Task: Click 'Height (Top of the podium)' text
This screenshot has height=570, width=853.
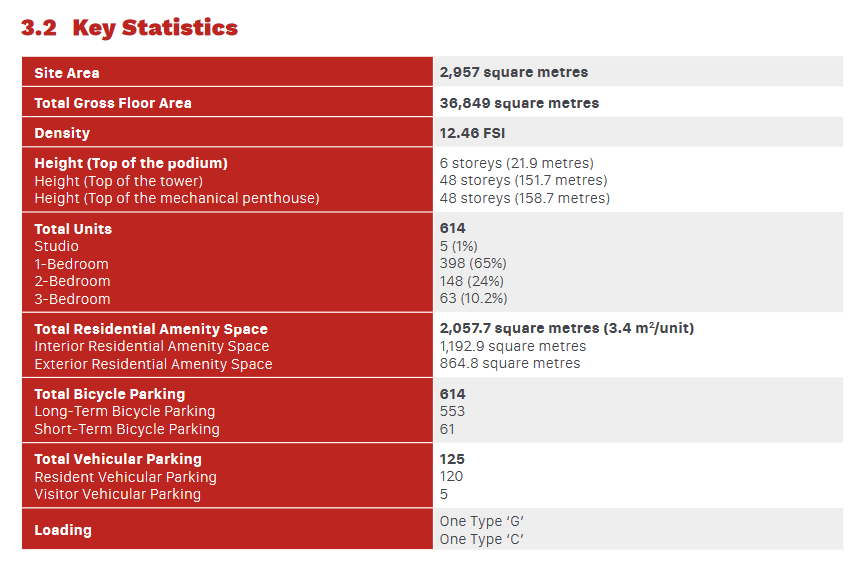Action: (x=131, y=163)
